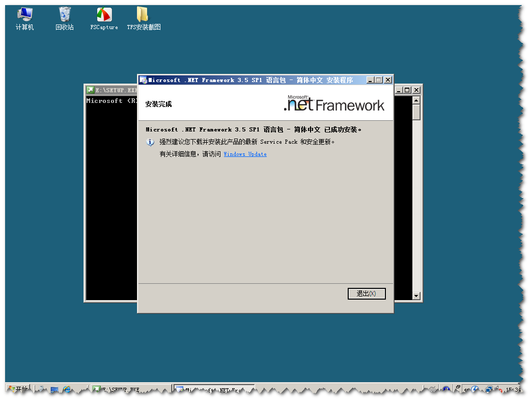The image size is (532, 402).
Task: Click the system tray clock
Action: pos(513,390)
